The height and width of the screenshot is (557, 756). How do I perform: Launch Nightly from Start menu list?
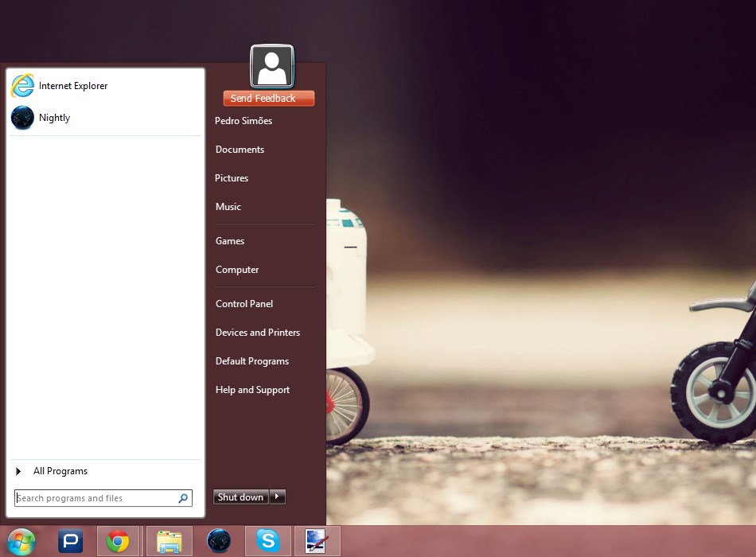tap(54, 118)
